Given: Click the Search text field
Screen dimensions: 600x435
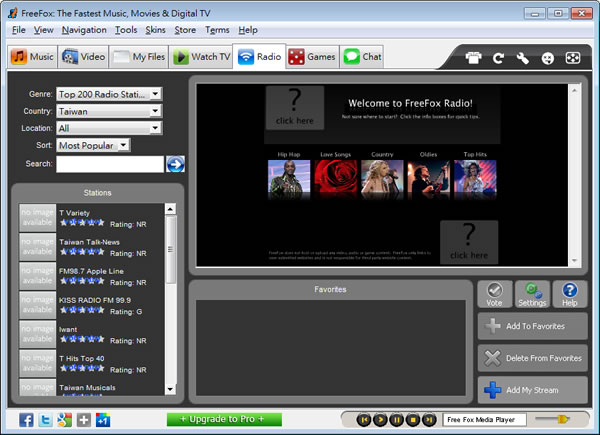Looking at the screenshot, I should (110, 164).
